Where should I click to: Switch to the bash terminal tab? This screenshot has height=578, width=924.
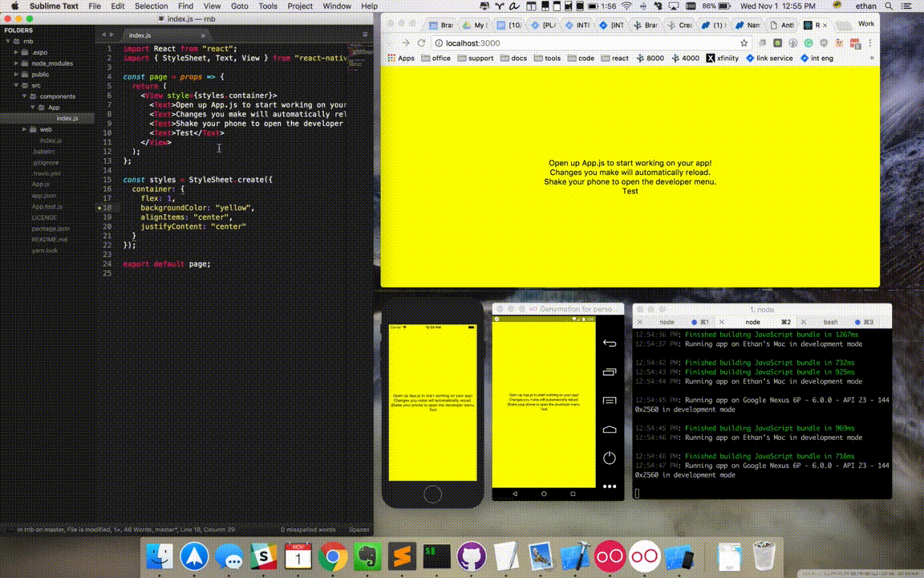point(830,322)
